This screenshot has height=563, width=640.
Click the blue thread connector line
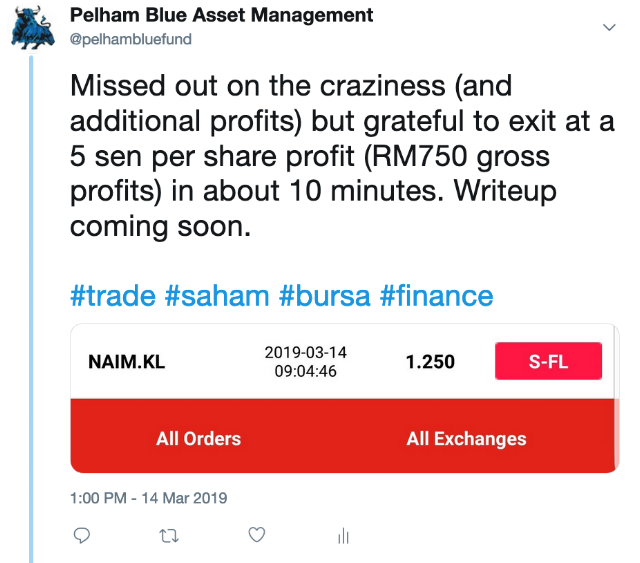pyautogui.click(x=31, y=309)
